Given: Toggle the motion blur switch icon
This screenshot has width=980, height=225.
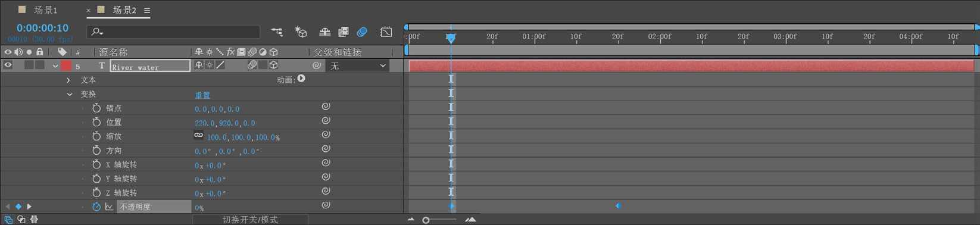Looking at the screenshot, I should point(362,32).
